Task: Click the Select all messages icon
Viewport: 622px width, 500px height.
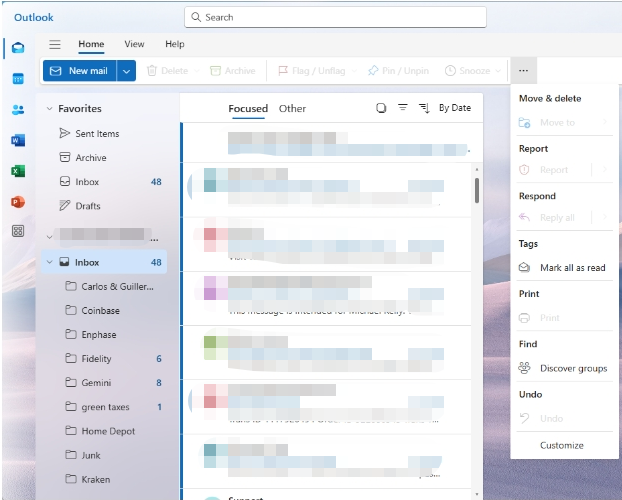Action: coord(381,108)
